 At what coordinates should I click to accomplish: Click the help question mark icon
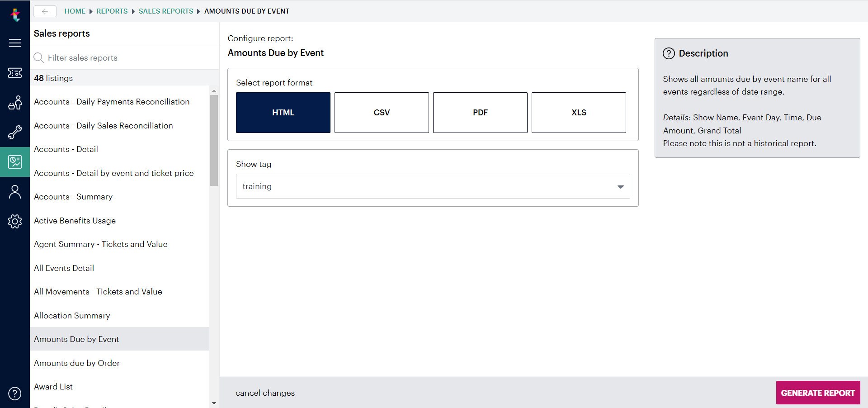(15, 394)
